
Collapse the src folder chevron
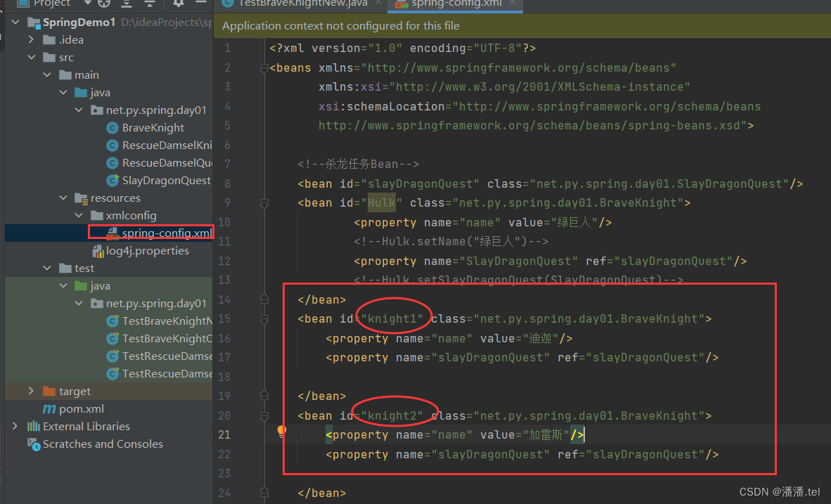tap(31, 57)
